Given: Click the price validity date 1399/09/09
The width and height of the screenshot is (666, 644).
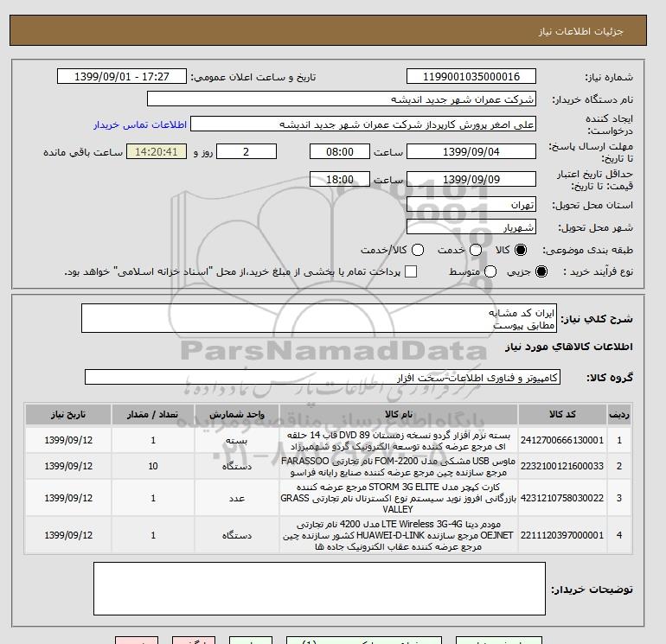Looking at the screenshot, I should coord(471,179).
